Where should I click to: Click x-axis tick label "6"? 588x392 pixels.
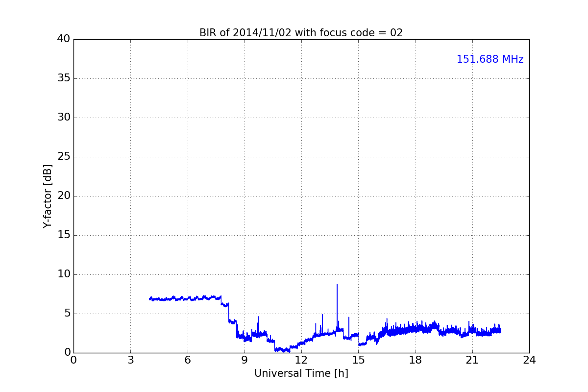tap(187, 360)
